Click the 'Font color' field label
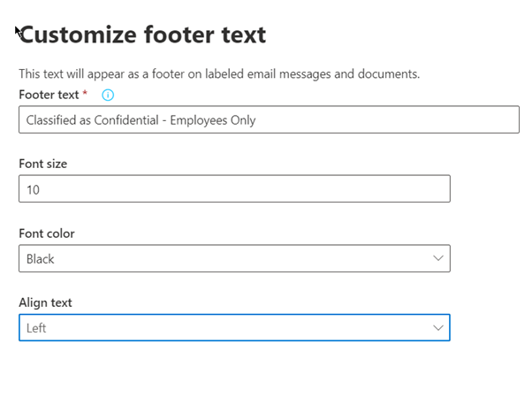The height and width of the screenshot is (398, 532). 47,233
